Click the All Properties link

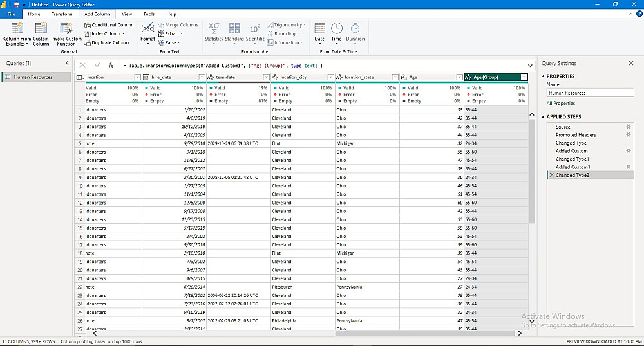coord(560,103)
